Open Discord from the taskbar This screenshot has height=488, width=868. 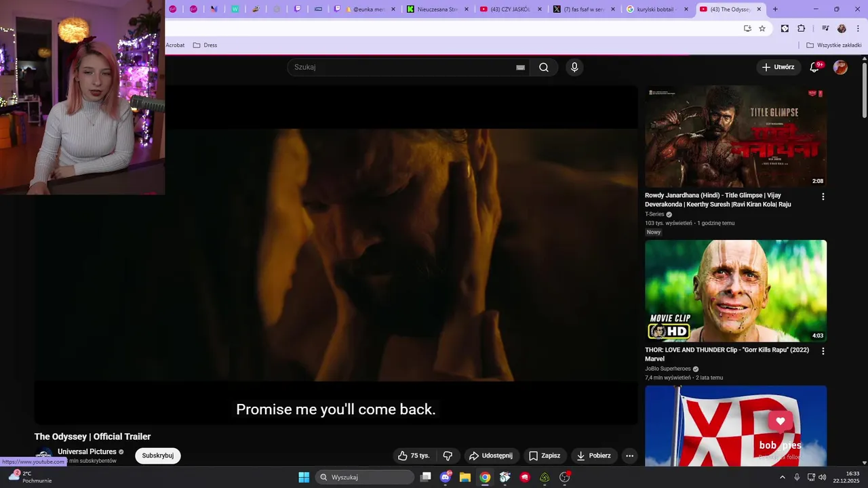pos(446,477)
